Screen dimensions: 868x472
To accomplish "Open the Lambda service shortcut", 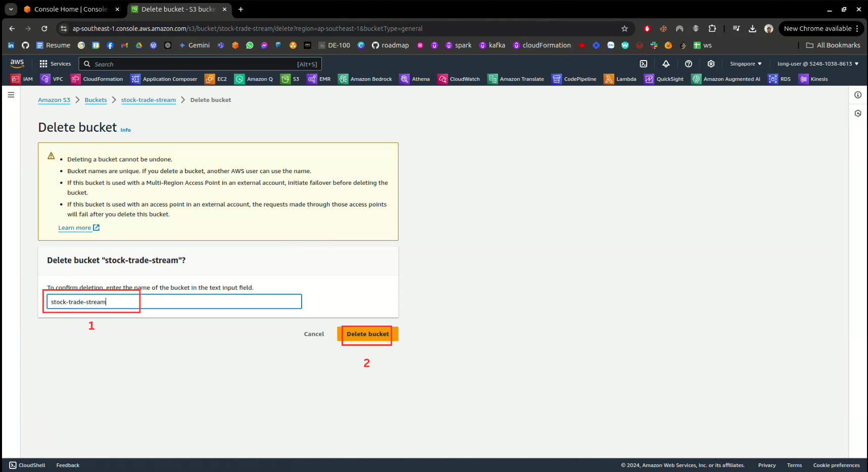I will (x=620, y=79).
